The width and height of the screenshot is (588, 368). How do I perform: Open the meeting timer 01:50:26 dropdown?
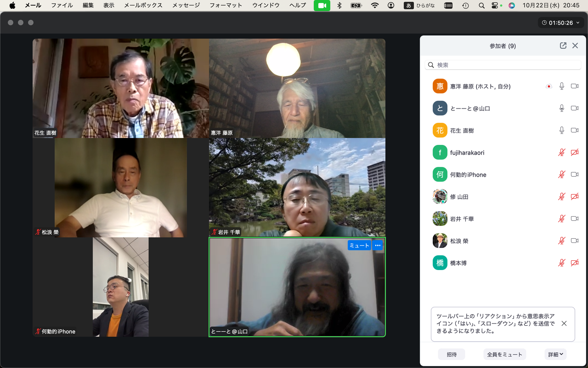click(x=561, y=23)
